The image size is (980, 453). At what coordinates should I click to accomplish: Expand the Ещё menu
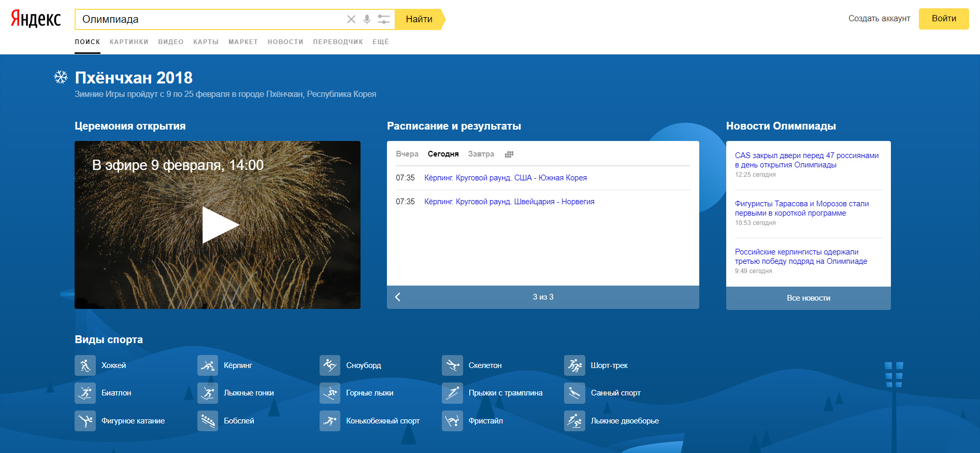click(x=381, y=42)
